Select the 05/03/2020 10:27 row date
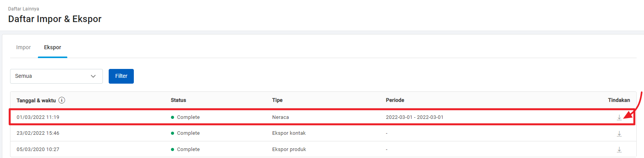 point(38,149)
